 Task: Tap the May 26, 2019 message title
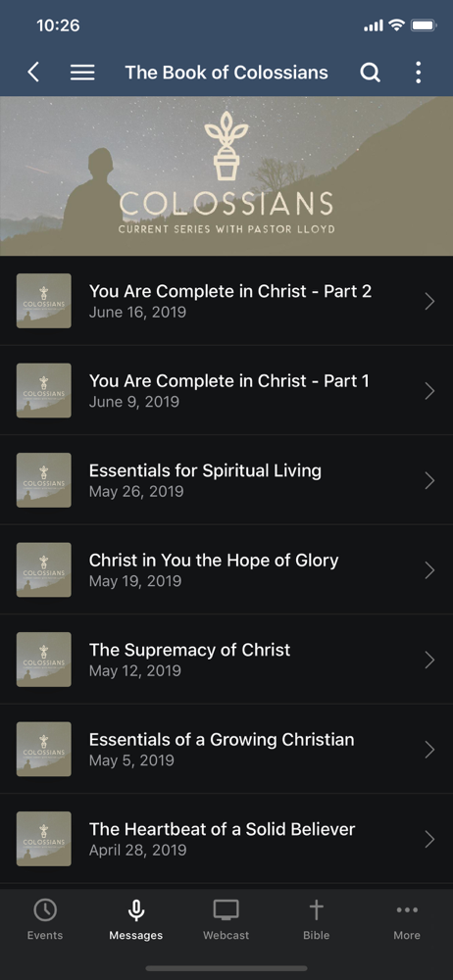(x=205, y=470)
